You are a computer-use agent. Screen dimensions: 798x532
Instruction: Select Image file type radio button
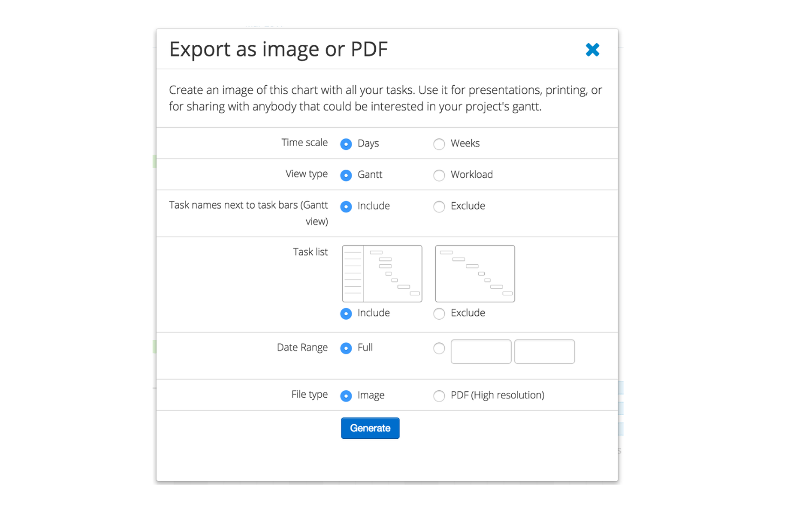pos(346,396)
